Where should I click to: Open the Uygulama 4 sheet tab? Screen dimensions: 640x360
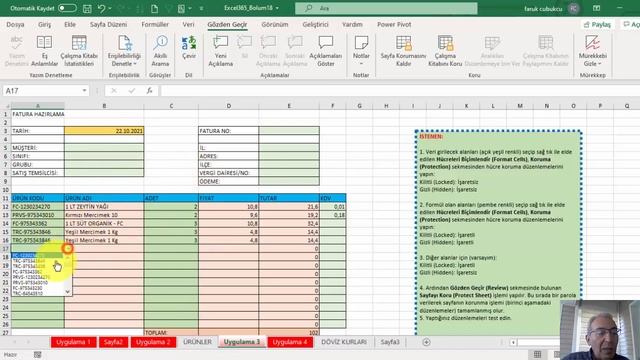[290, 342]
